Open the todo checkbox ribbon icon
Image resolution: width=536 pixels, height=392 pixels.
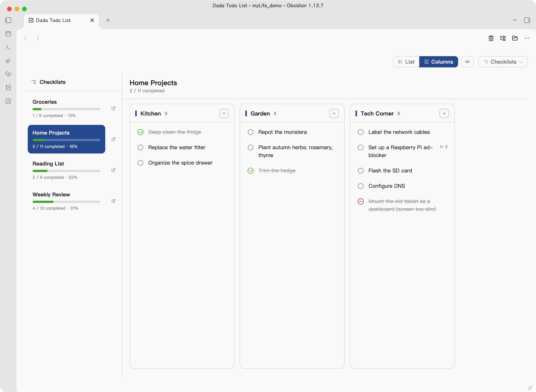tap(8, 101)
